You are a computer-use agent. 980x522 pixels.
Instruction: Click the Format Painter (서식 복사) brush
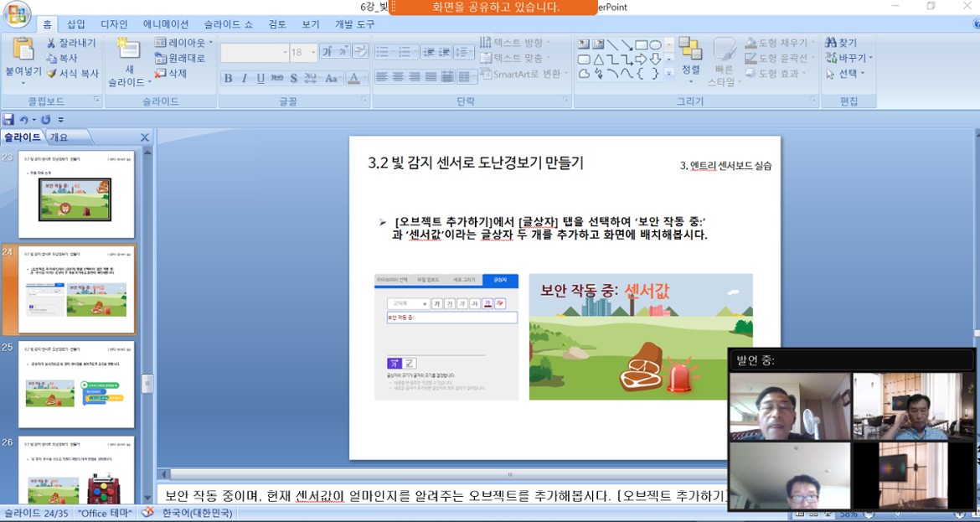pos(51,74)
